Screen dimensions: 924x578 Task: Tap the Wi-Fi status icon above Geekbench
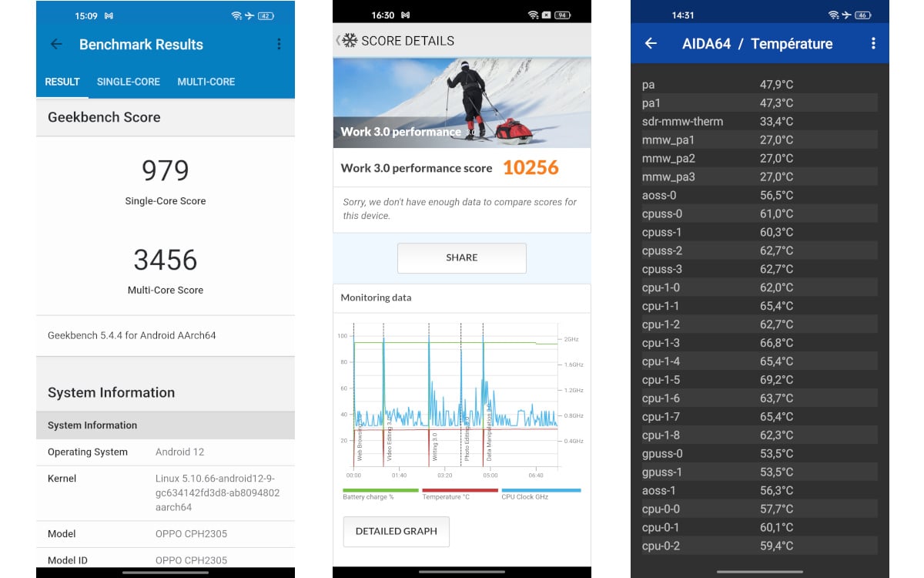pyautogui.click(x=236, y=15)
